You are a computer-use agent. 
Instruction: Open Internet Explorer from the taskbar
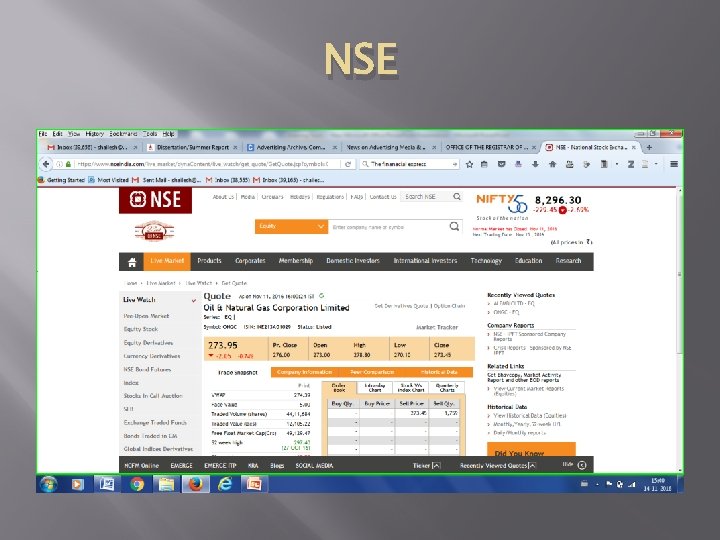225,484
